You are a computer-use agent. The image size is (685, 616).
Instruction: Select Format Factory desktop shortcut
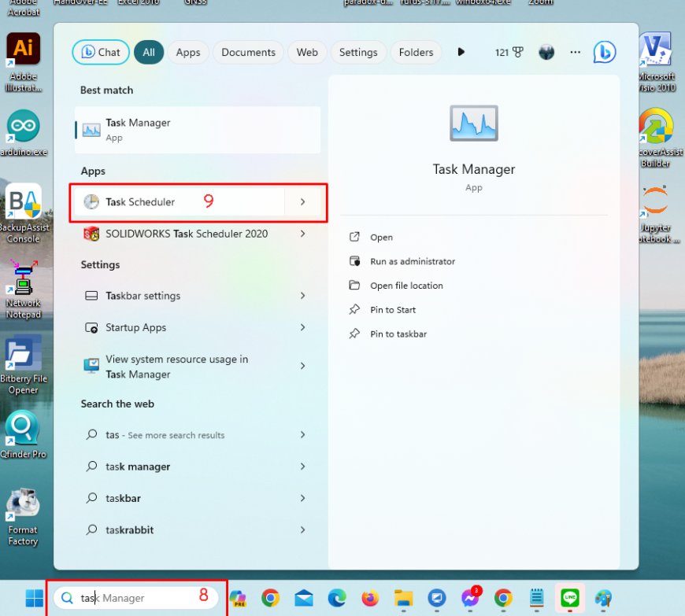tap(24, 516)
